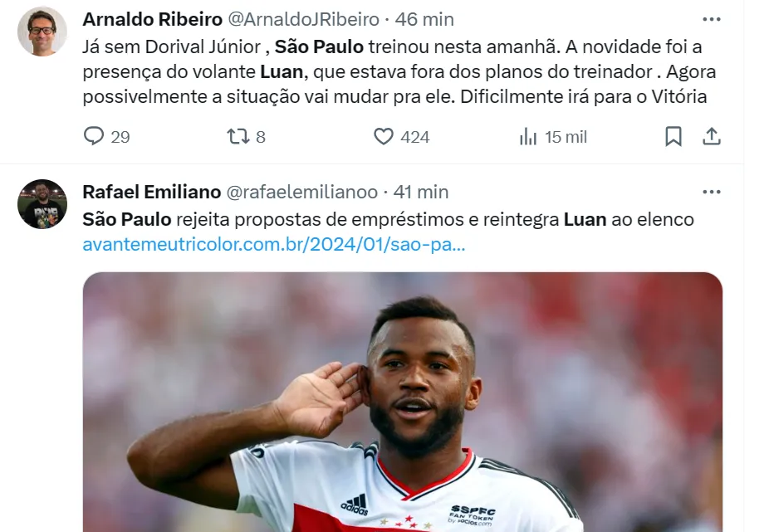Like Arnaldo Ribeiro's tweet with the heart icon
Image resolution: width=759 pixels, height=532 pixels.
tap(384, 136)
